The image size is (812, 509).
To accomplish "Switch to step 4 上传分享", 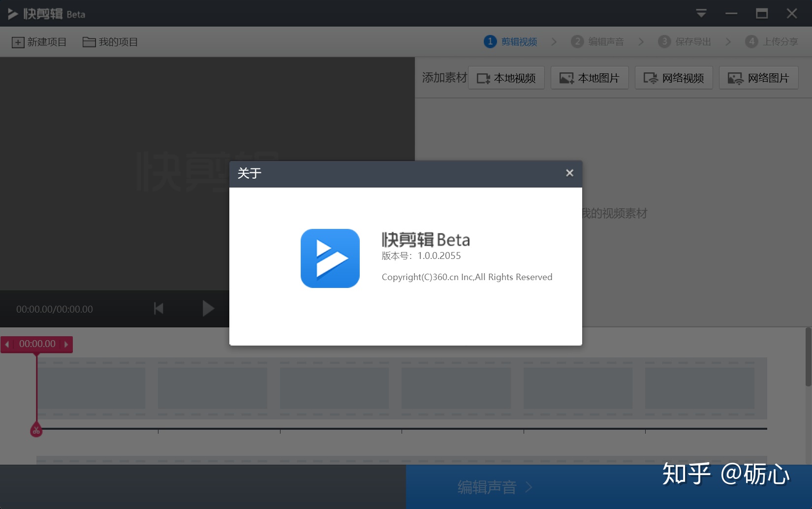I will [772, 41].
